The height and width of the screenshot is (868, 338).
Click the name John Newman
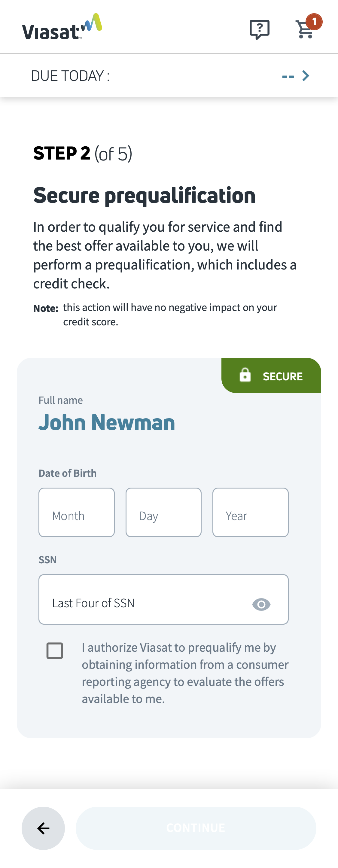(x=107, y=422)
